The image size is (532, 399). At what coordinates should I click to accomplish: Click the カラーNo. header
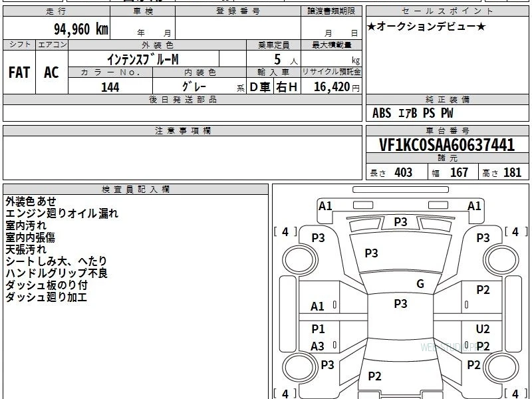pos(110,72)
